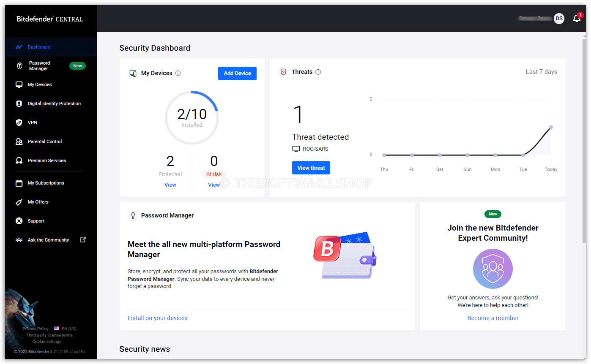Viewport: 591px width, 364px height.
Task: Click the Security news heading
Action: (x=145, y=349)
